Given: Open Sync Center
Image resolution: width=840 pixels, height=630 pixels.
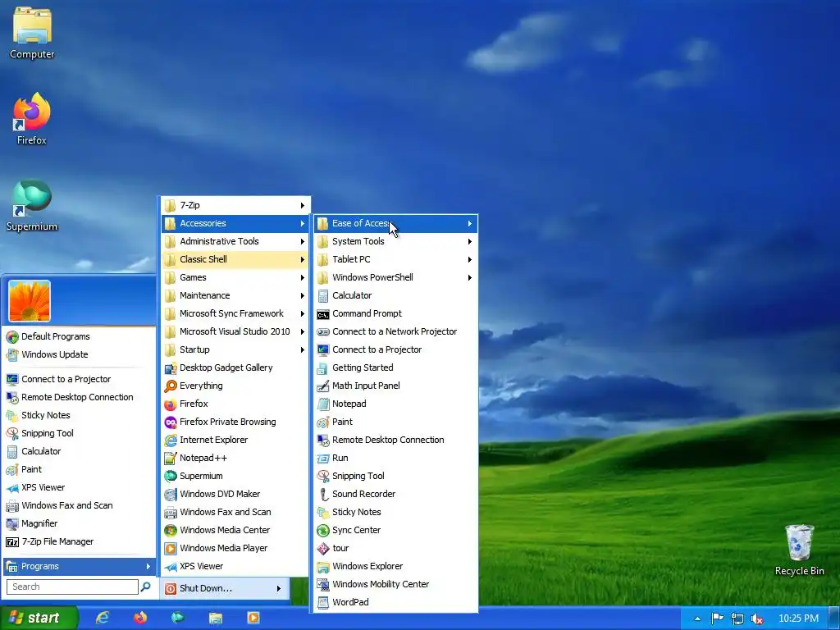Looking at the screenshot, I should pos(395,530).
